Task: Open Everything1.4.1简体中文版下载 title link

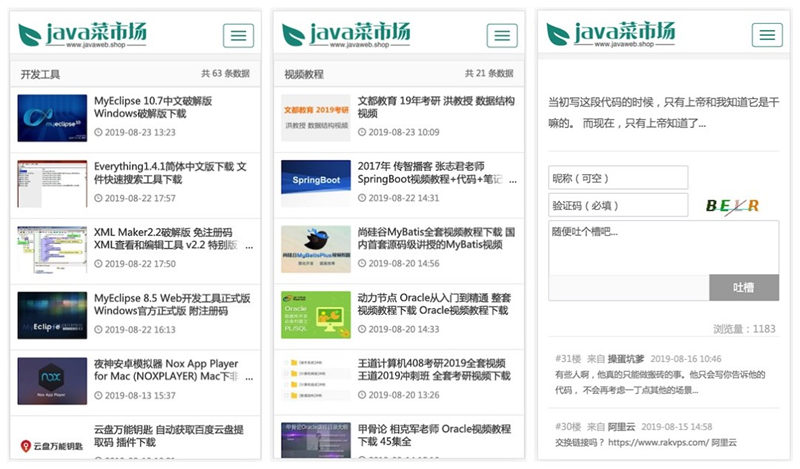Action: pos(170,173)
